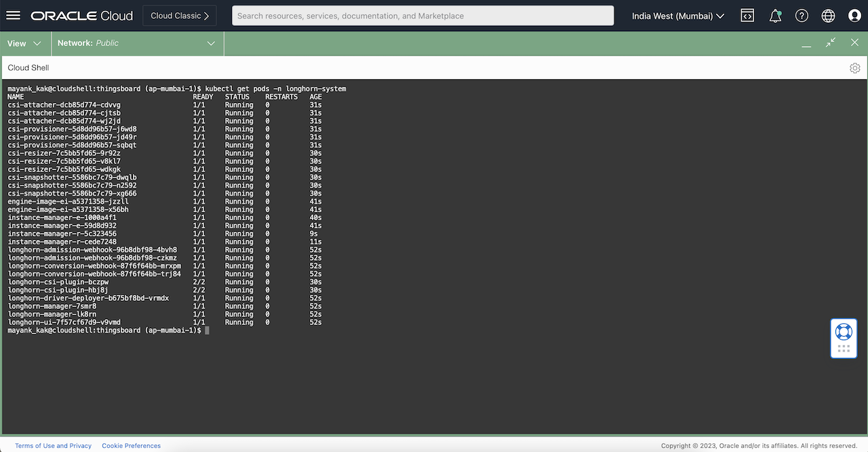The width and height of the screenshot is (868, 452).
Task: Click pod name csi-resizer-7c5bb5fd65-wdkgk
Action: coord(64,169)
